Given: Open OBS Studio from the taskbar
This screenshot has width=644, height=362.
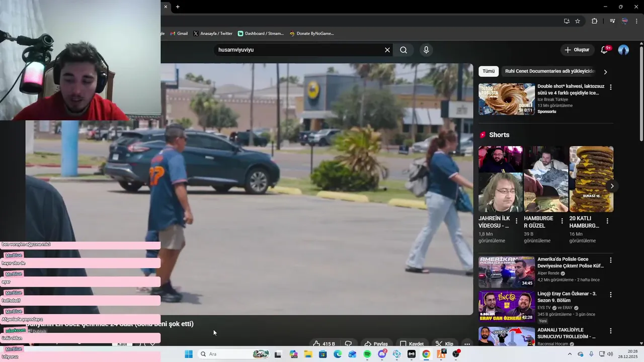Looking at the screenshot, I should coord(456,354).
